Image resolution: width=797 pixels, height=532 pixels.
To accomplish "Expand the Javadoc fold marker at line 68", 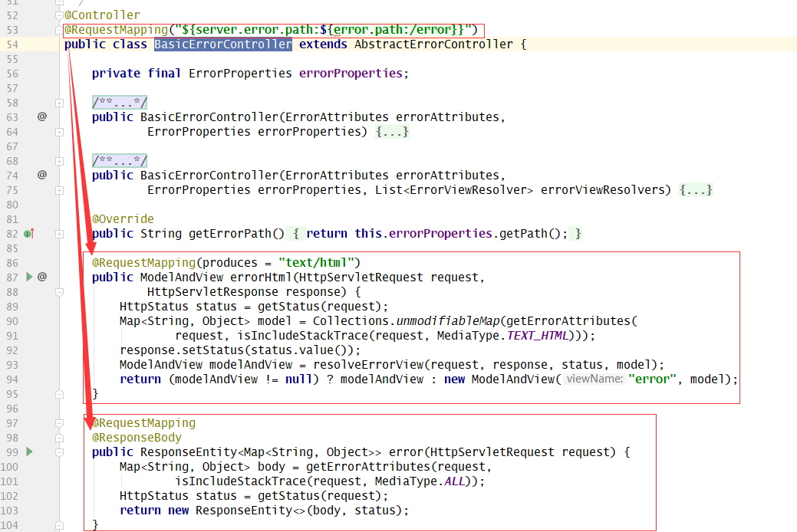I will [59, 161].
